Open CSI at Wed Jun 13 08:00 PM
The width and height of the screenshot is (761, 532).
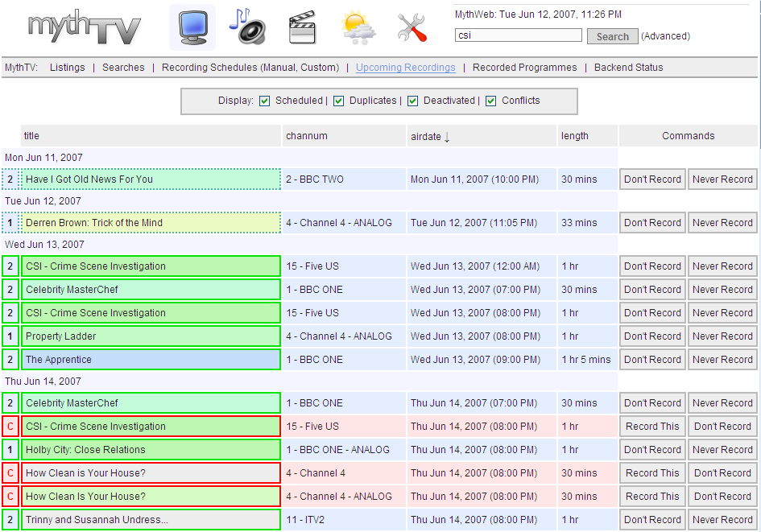[151, 313]
